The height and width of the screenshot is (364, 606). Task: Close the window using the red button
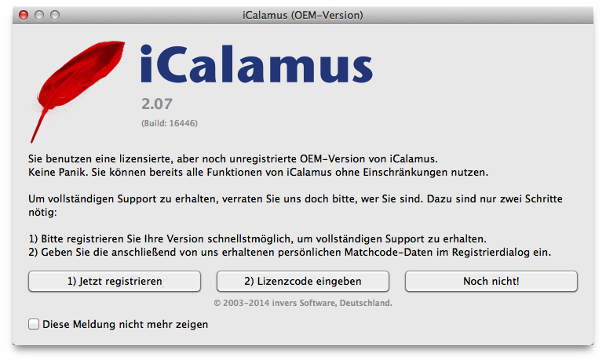(x=24, y=15)
